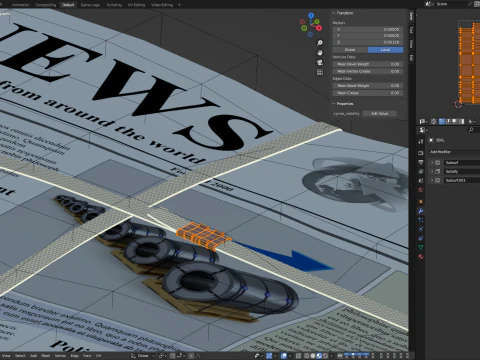Screen dimensions: 480x360
Task: Switch perspective/orthographic with the grid icon
Action: pos(320,72)
